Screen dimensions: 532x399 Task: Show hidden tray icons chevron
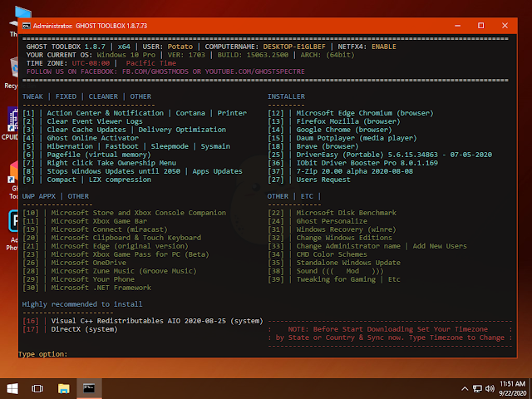tap(465, 388)
